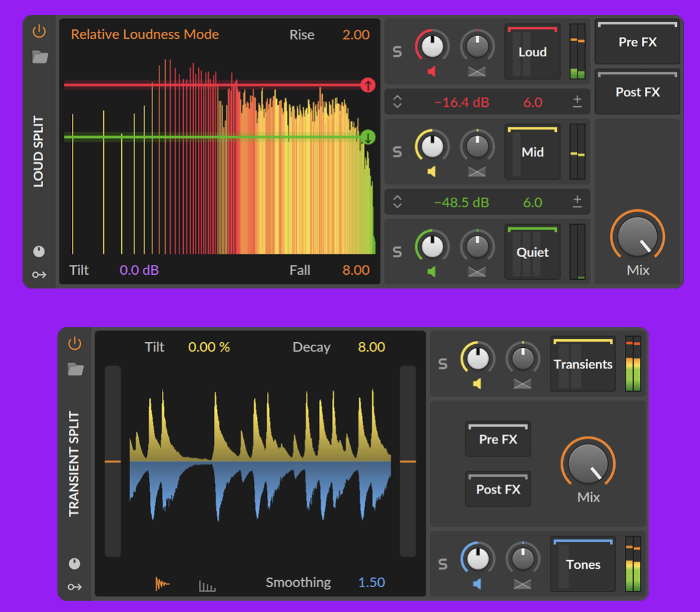The width and height of the screenshot is (700, 612).
Task: Open the Transients chain slot
Action: click(583, 364)
